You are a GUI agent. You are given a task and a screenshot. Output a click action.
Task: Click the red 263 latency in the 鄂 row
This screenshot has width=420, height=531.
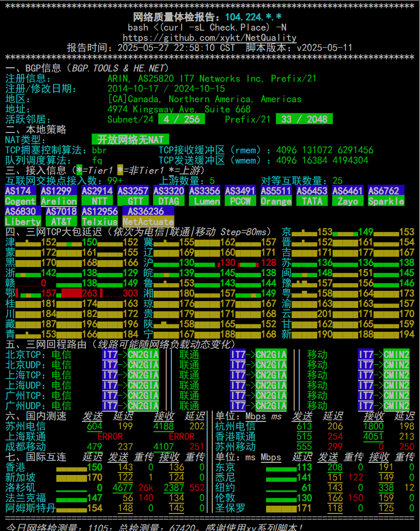(90, 293)
